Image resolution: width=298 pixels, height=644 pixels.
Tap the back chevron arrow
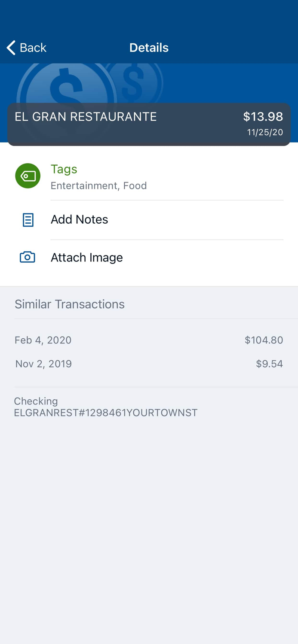tap(10, 48)
